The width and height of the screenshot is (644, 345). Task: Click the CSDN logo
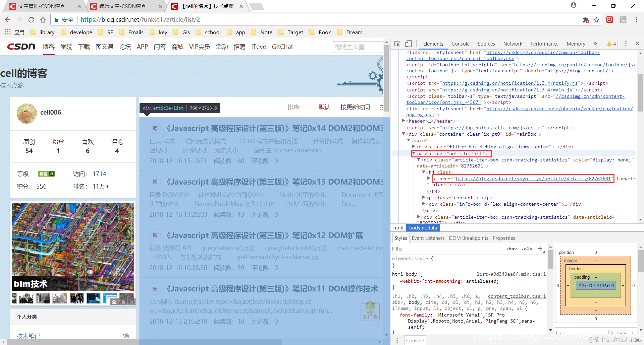pyautogui.click(x=21, y=47)
